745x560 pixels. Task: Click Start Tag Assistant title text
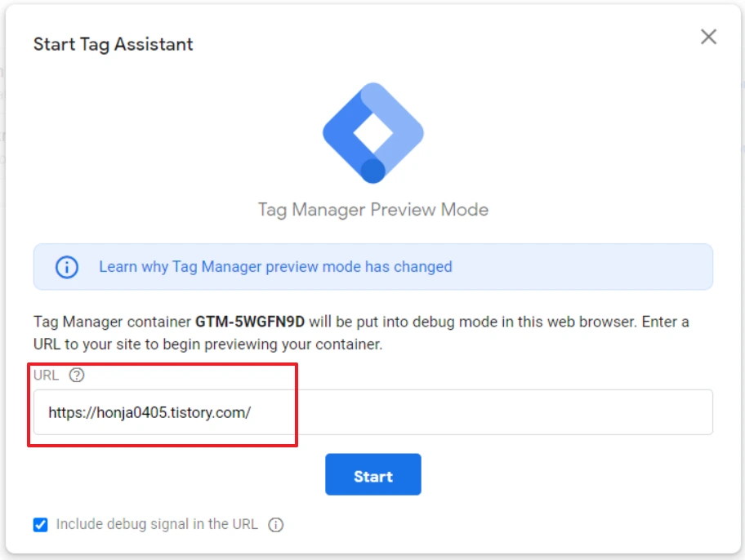coord(113,44)
